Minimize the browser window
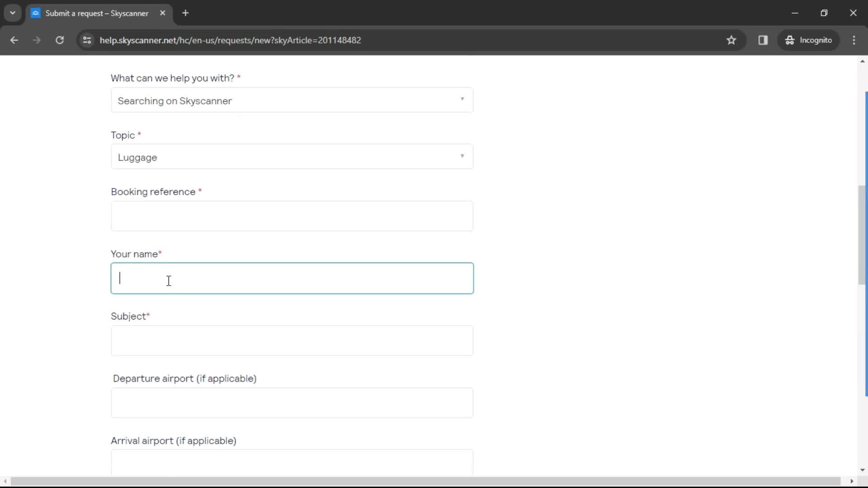This screenshot has height=488, width=868. (x=795, y=13)
